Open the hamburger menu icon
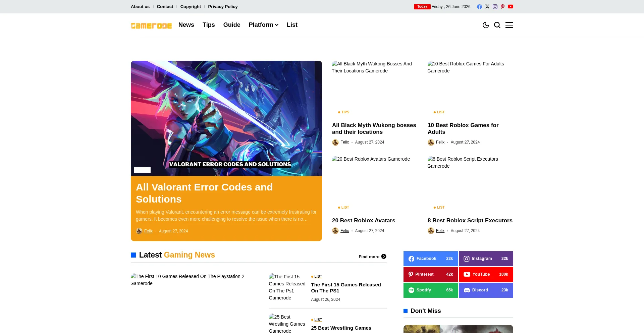The width and height of the screenshot is (644, 333). (x=509, y=25)
